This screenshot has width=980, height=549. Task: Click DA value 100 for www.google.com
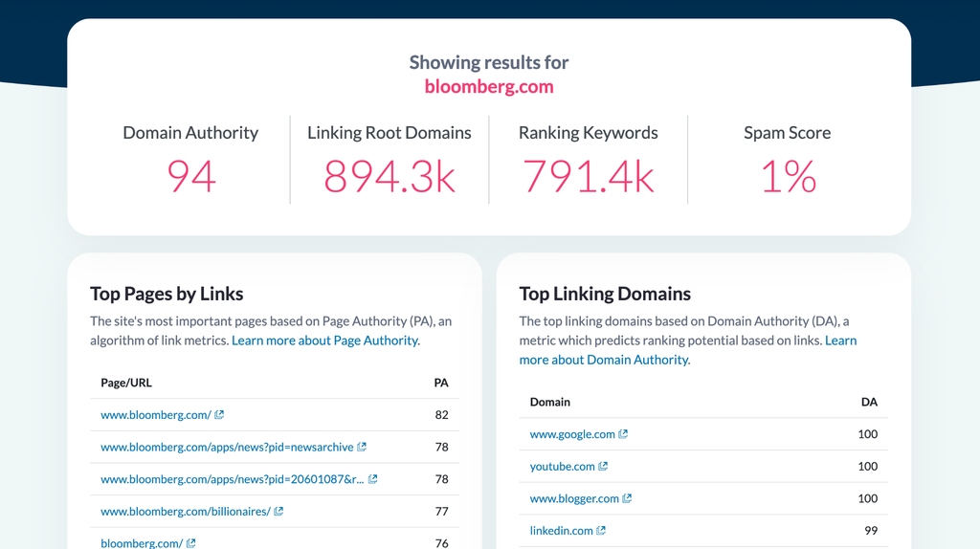click(867, 434)
